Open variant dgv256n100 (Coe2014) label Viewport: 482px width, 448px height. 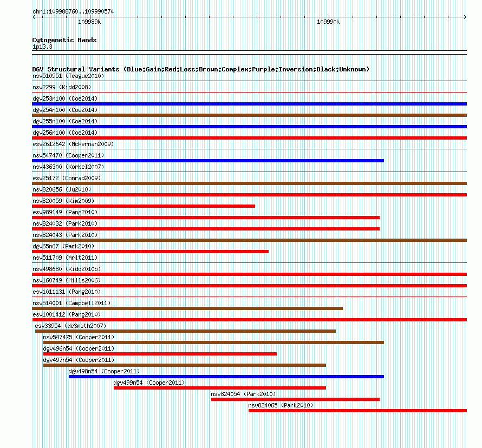tap(65, 133)
